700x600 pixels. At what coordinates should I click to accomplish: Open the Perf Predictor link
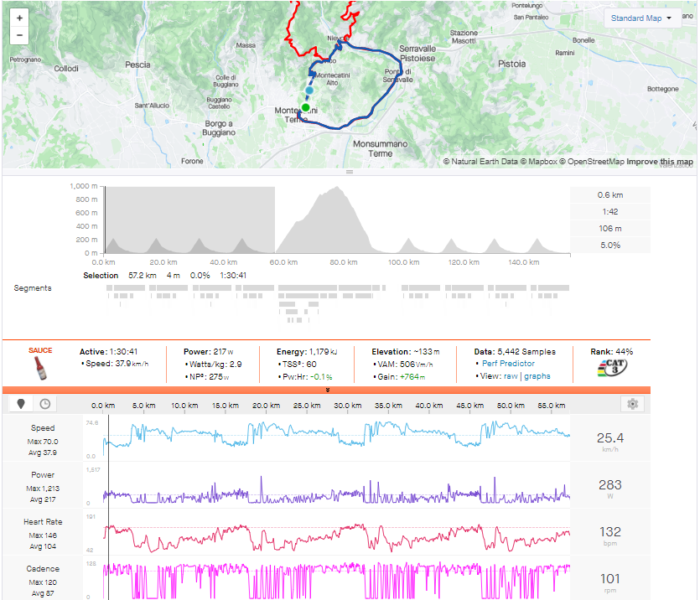[508, 365]
